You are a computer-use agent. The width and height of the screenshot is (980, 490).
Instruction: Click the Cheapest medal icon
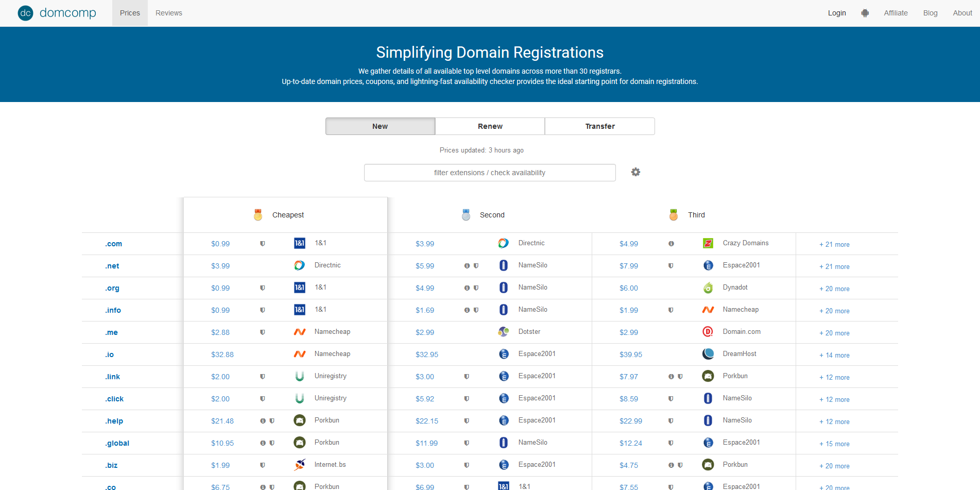(x=258, y=215)
